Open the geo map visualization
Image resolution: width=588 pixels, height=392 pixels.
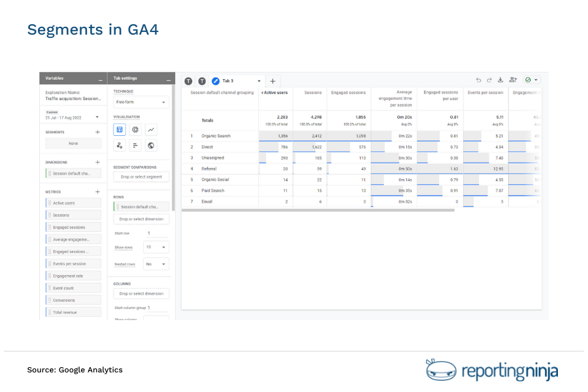[151, 144]
